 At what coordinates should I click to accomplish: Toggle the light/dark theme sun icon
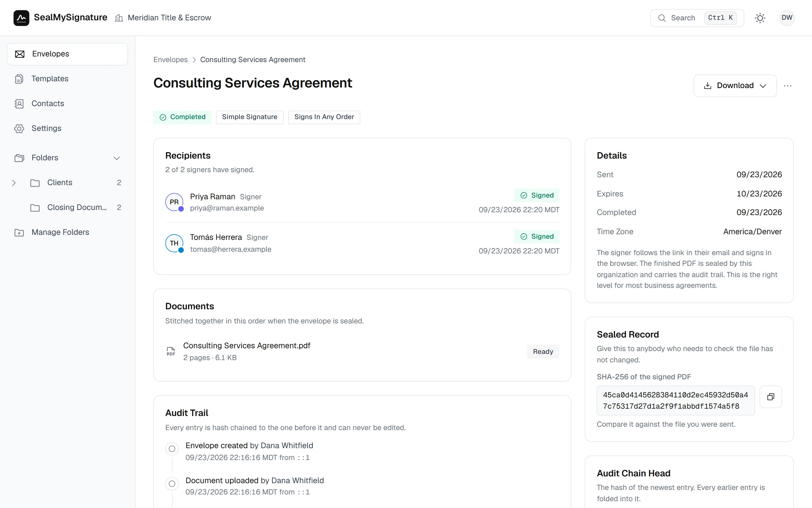click(x=760, y=18)
